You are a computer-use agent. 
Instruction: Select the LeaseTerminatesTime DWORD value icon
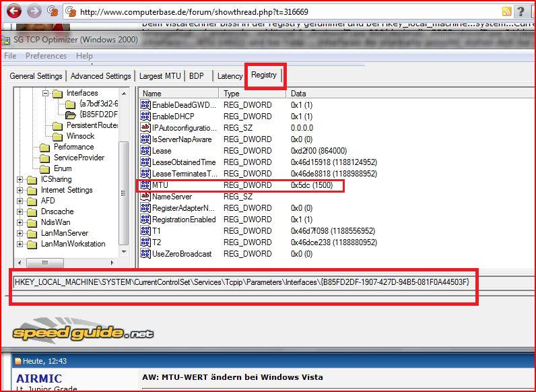[x=145, y=173]
